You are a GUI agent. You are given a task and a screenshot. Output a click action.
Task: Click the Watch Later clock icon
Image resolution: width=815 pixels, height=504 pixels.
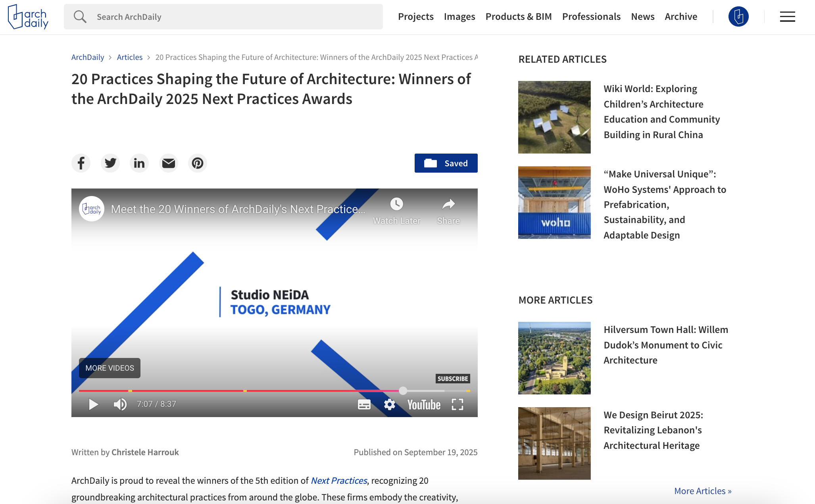(x=396, y=204)
